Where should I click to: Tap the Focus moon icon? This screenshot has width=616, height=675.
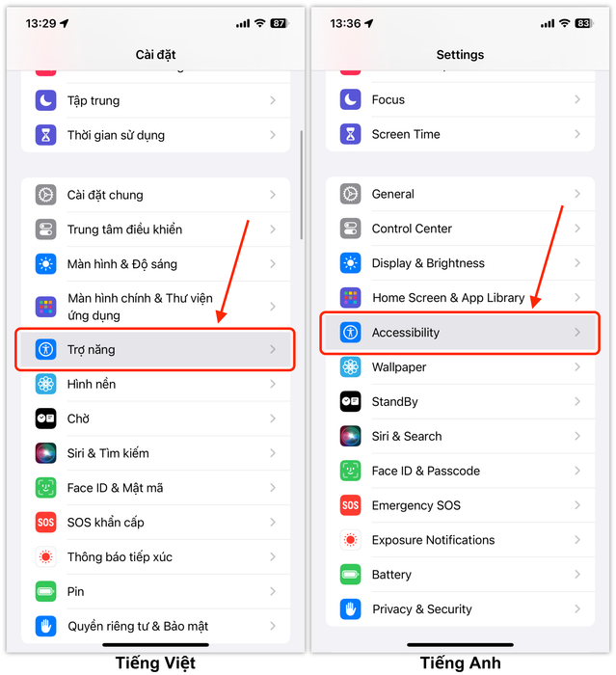pyautogui.click(x=350, y=99)
